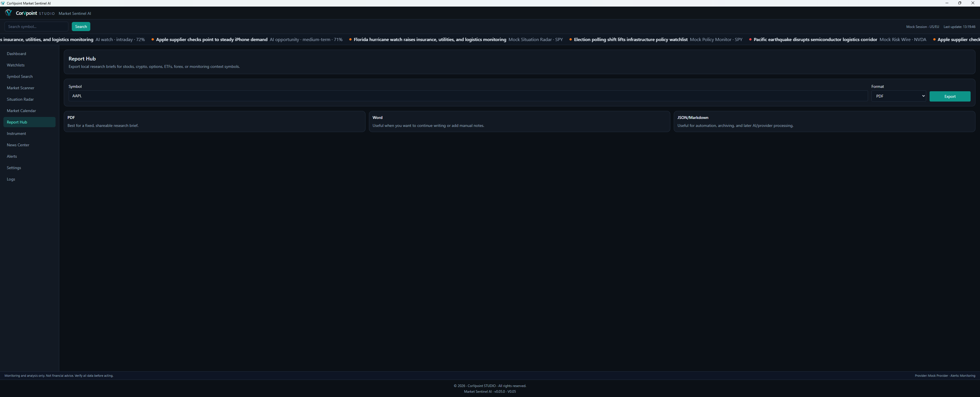
Task: Click 'Market Sentinel AI' header label
Action: (75, 13)
